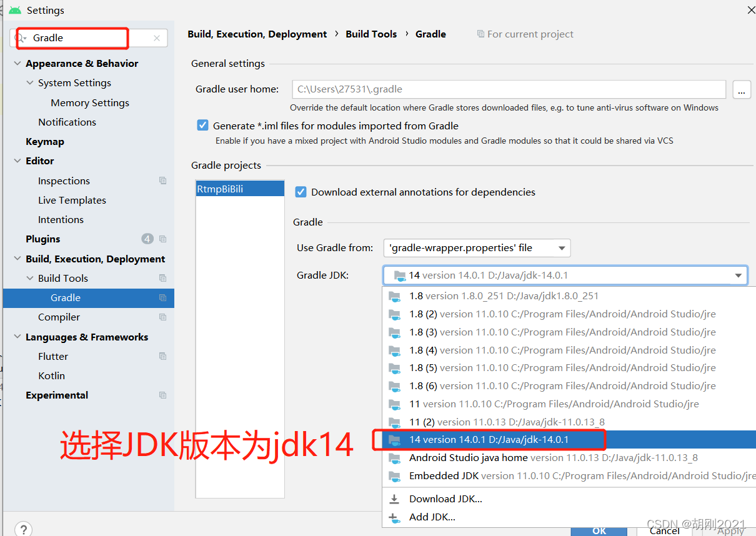Viewport: 756px width, 536px height.
Task: Click the OK button
Action: point(599,530)
